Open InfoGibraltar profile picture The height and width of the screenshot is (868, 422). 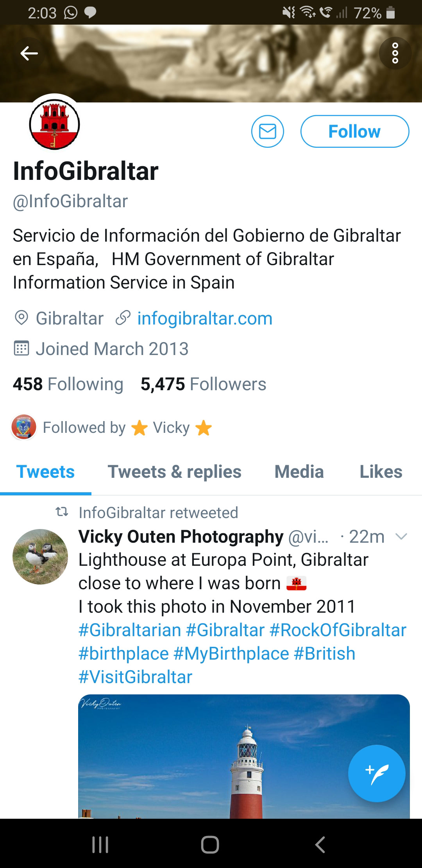coord(54,124)
